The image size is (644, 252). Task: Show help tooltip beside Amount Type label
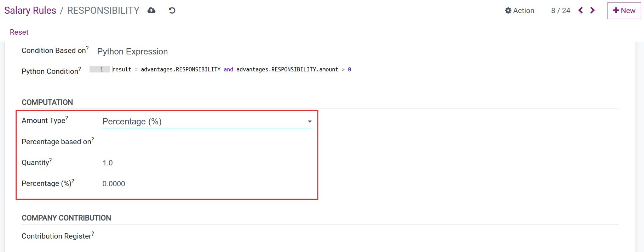coord(67,118)
